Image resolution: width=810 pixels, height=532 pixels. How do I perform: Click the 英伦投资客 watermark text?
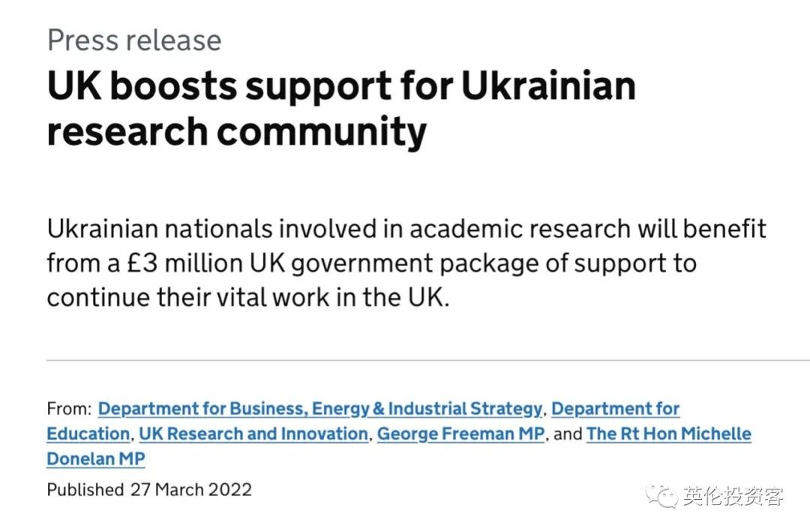(733, 496)
